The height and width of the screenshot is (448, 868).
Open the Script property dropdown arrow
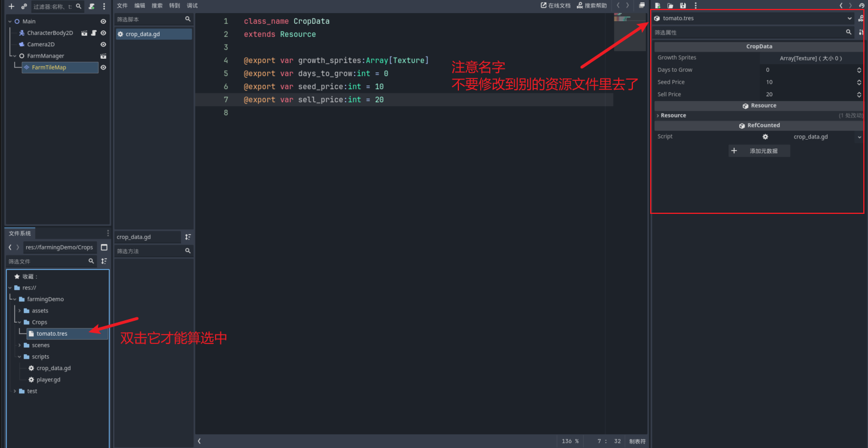tap(859, 137)
